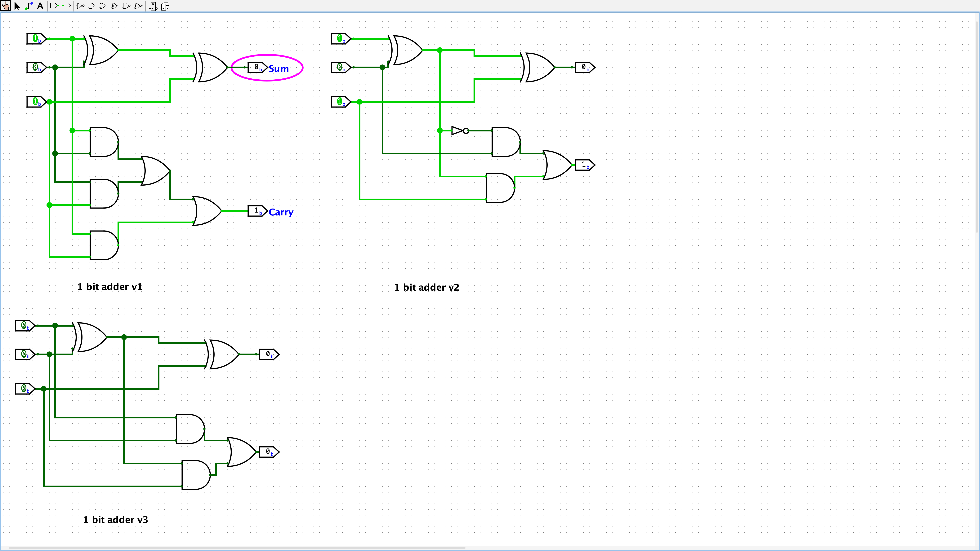Screen dimensions: 980x551
Task: Click the '1 bit adder v2' label
Action: 427,288
